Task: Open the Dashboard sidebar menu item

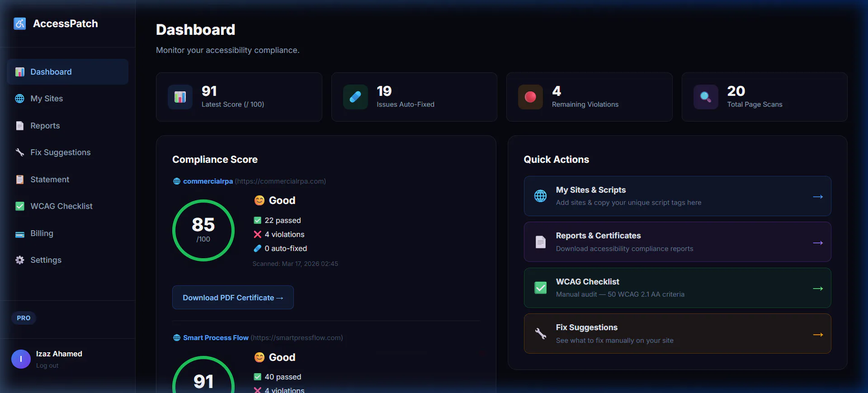Action: [67, 72]
